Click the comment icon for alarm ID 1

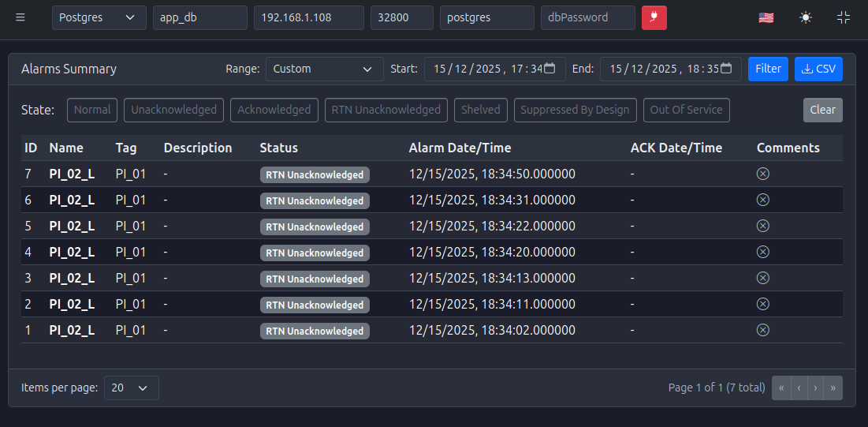click(763, 330)
